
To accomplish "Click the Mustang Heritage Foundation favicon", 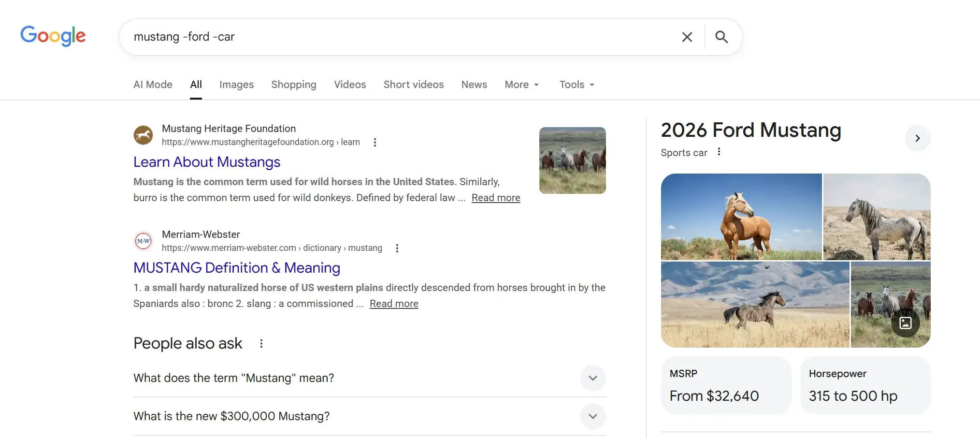I will (x=143, y=135).
